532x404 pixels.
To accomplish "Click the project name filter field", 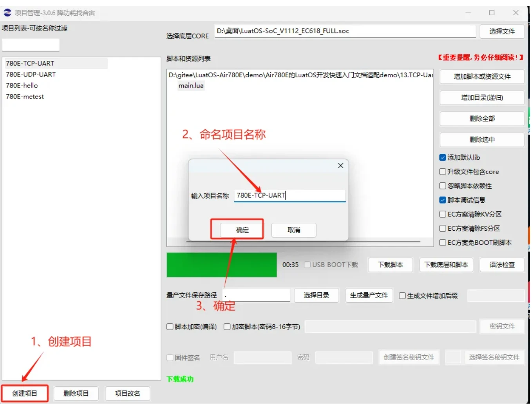I will coord(31,45).
